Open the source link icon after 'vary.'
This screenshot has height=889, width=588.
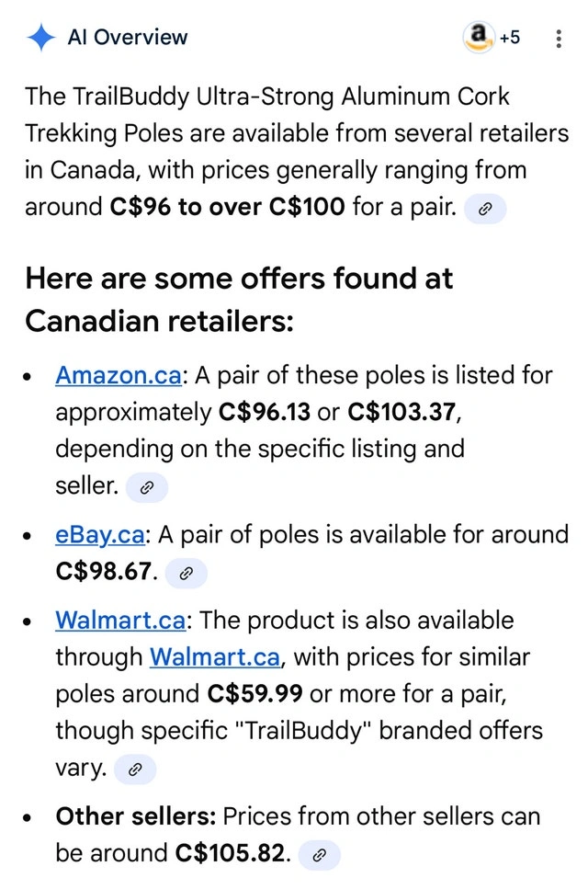tap(133, 769)
